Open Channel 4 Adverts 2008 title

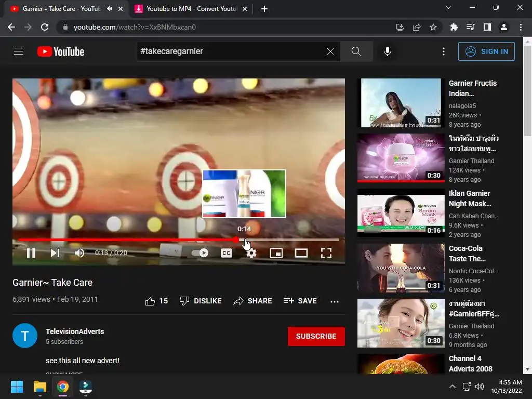pos(471,364)
